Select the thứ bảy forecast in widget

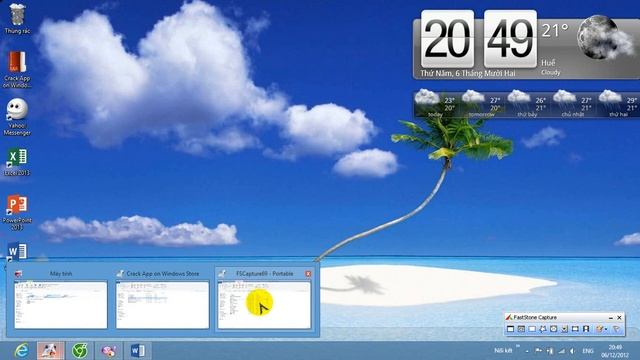(x=527, y=104)
